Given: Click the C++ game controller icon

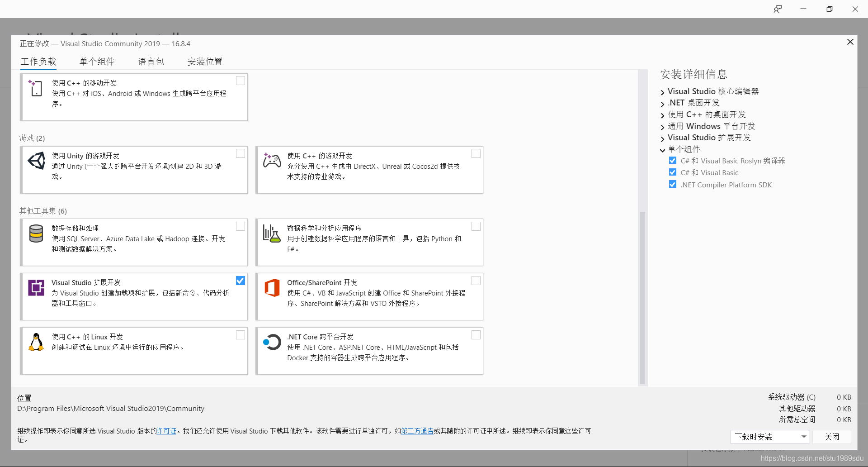Looking at the screenshot, I should tap(272, 160).
